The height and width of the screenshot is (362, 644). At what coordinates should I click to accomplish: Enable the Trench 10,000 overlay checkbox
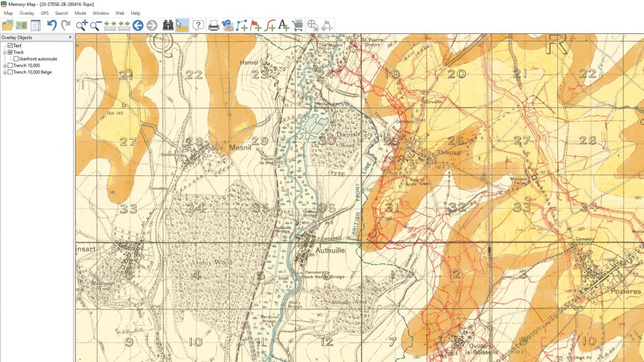10,65
